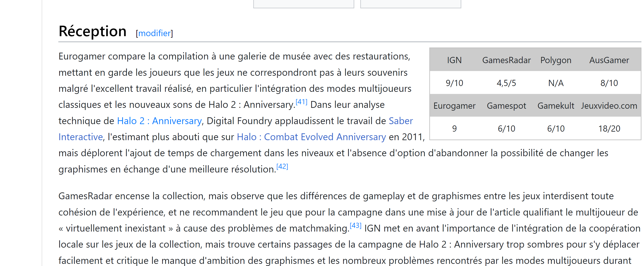Select the Gamekult header cell
The width and height of the screenshot is (644, 266).
555,106
